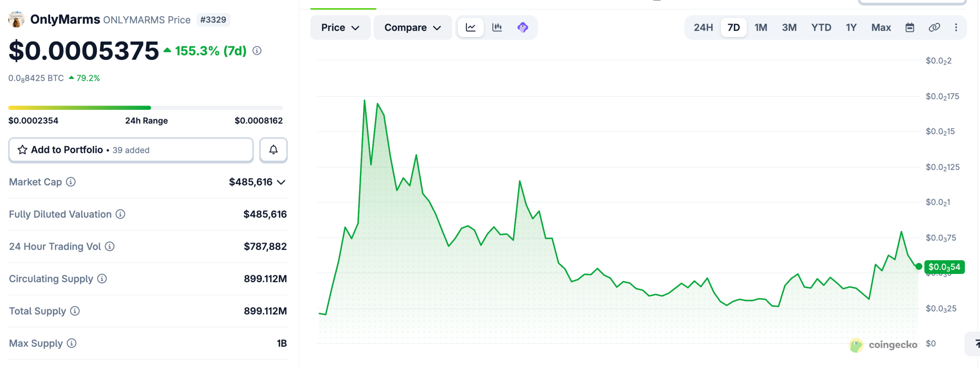The image size is (980, 368).
Task: Select the 24H time range
Action: point(703,28)
